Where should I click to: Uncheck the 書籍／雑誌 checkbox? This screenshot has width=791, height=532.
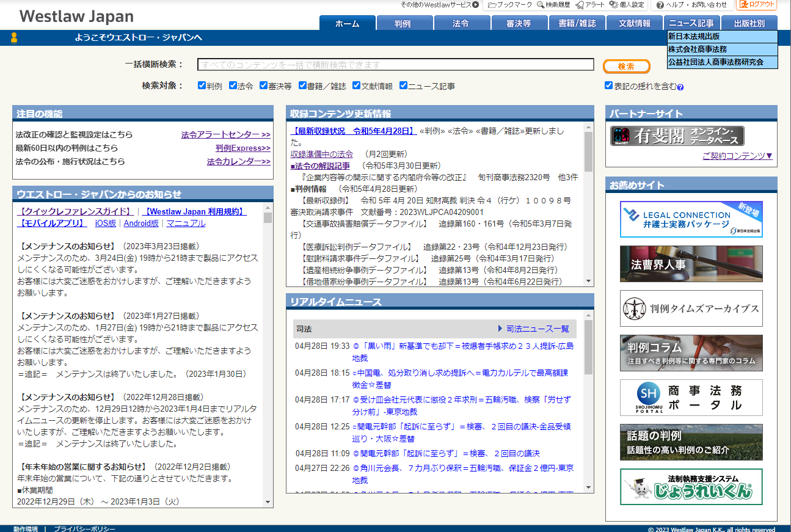coord(302,86)
